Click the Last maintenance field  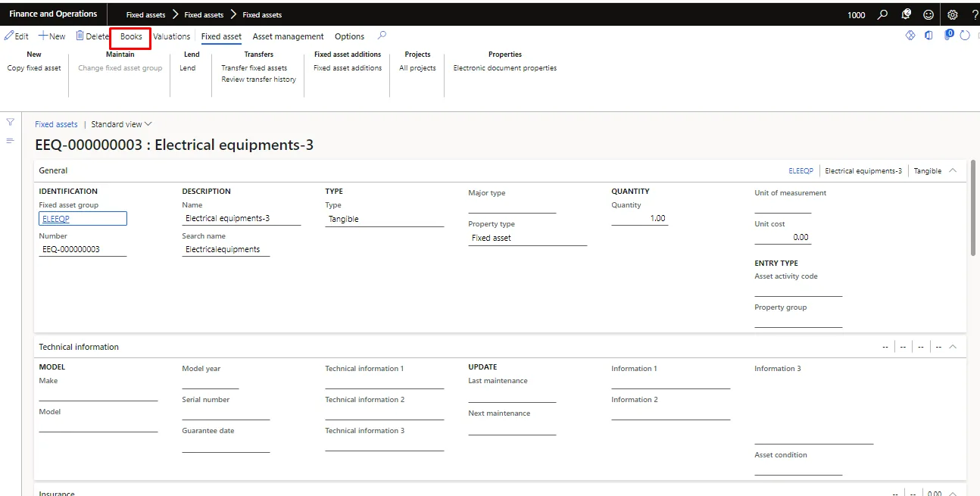(512, 395)
